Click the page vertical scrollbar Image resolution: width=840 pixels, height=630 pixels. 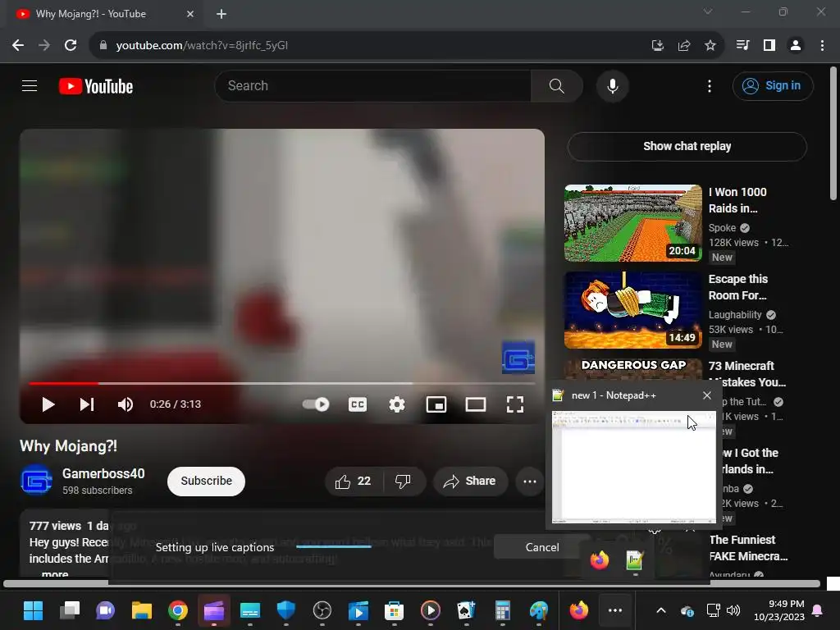[833, 134]
